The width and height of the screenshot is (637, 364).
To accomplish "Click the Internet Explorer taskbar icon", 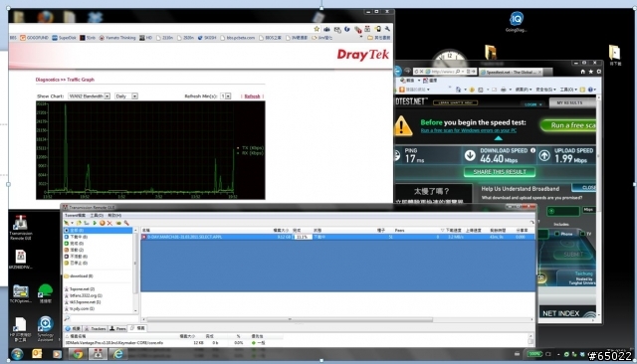I will pyautogui.click(x=117, y=354).
